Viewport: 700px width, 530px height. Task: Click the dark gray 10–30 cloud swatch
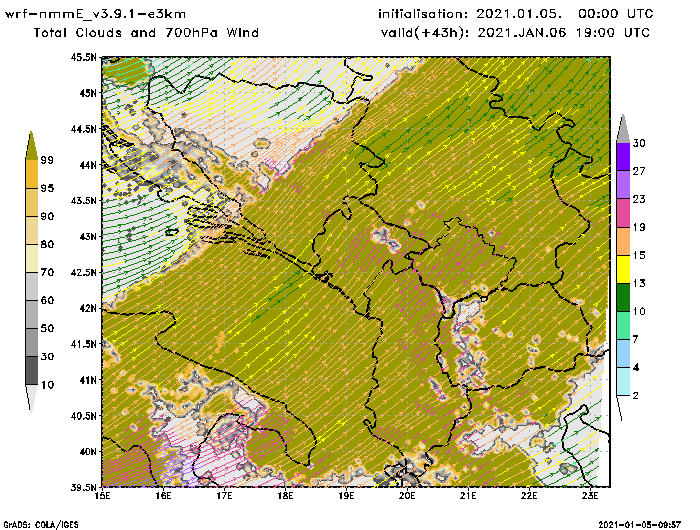[31, 371]
